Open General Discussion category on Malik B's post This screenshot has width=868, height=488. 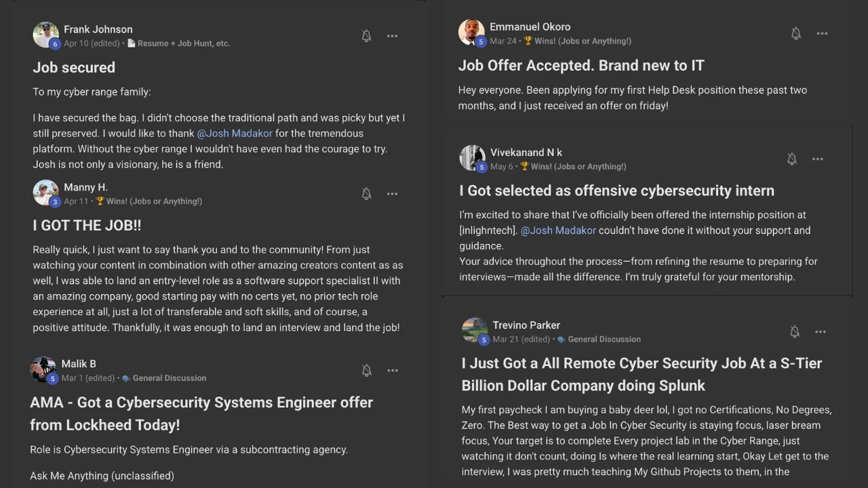169,378
